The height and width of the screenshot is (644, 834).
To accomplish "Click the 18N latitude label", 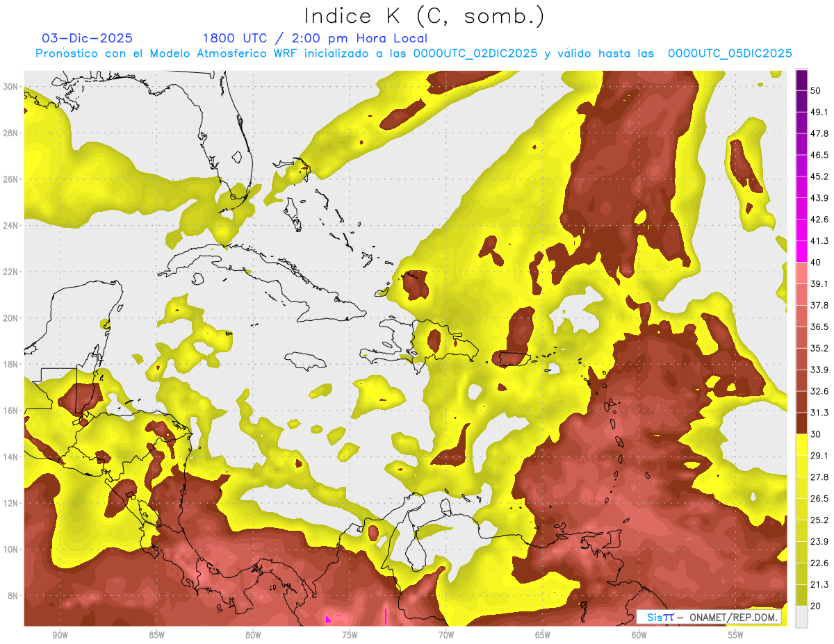I will pos(10,365).
